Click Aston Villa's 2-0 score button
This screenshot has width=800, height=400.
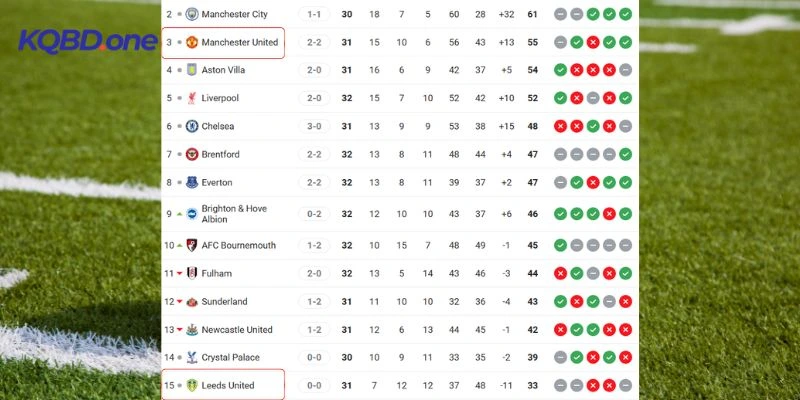click(315, 70)
